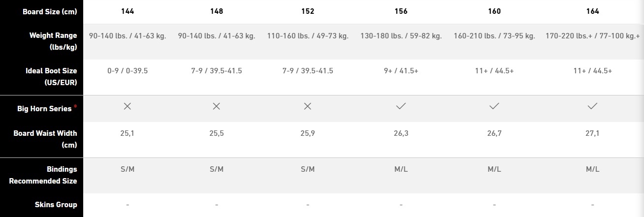Click the checkmark under board size 160
The width and height of the screenshot is (644, 217).
coord(494,106)
